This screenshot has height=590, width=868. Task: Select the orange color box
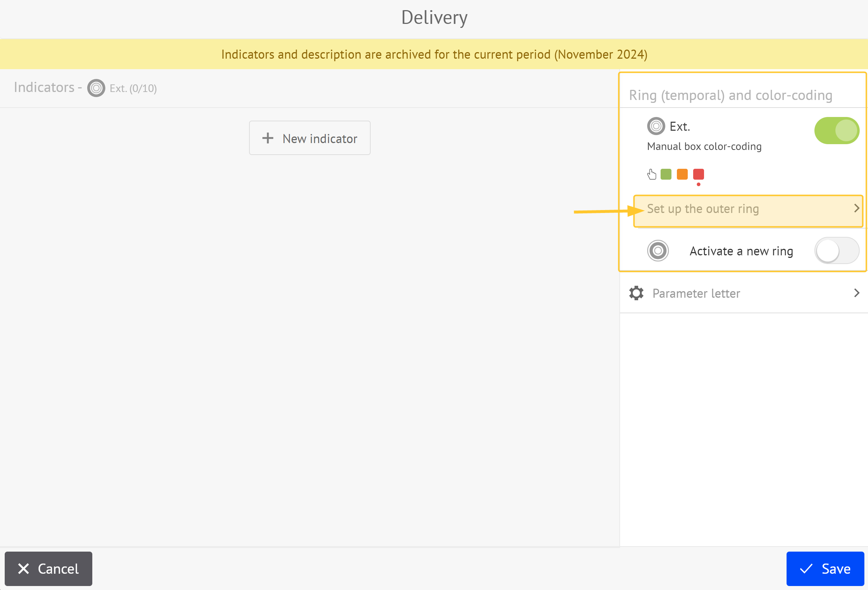coord(682,174)
